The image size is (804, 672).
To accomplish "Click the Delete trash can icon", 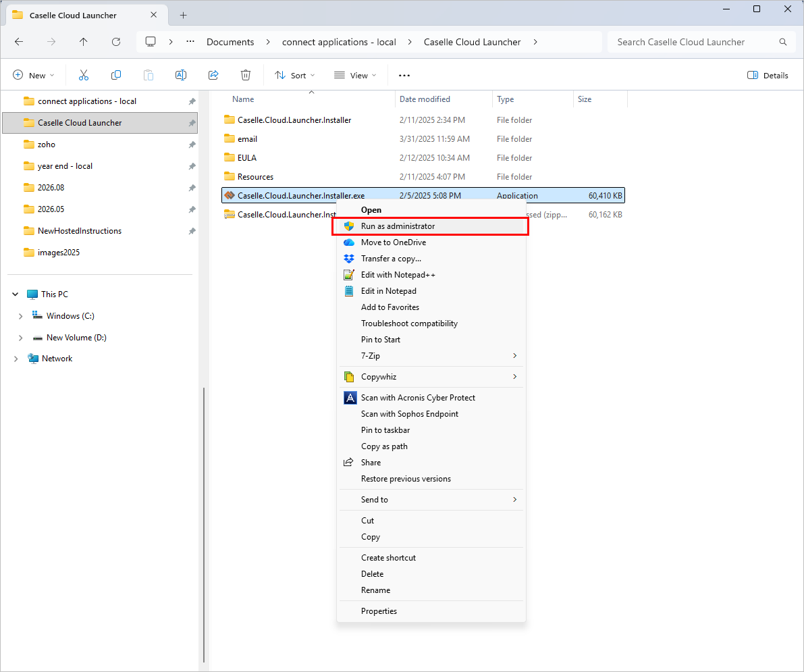I will (x=246, y=75).
